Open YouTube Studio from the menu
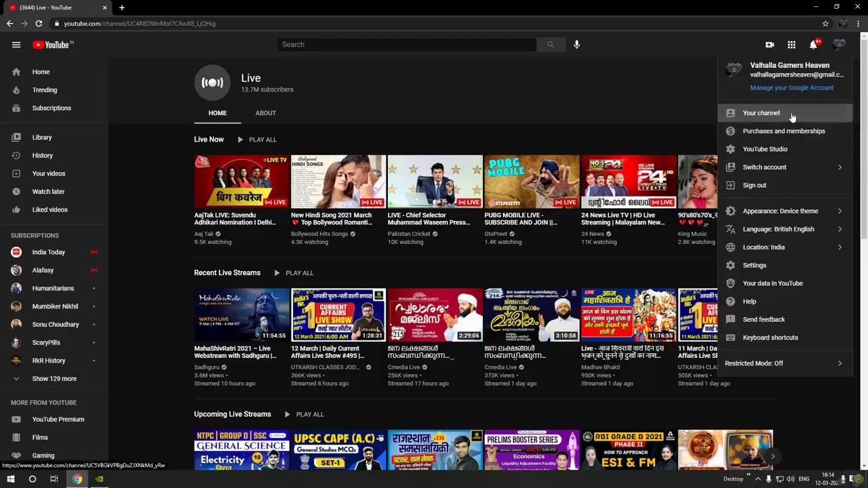 (x=785, y=149)
